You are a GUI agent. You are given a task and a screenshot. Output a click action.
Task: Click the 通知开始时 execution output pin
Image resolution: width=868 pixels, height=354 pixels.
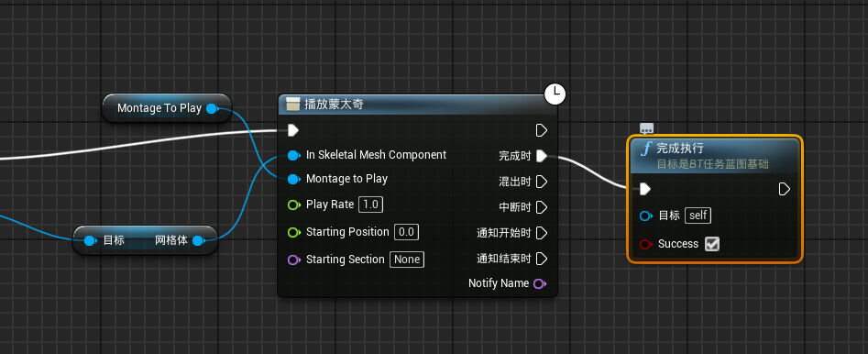click(542, 233)
